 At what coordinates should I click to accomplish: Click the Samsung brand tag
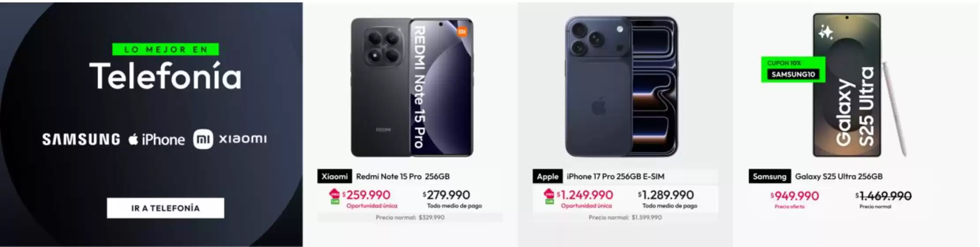click(769, 176)
